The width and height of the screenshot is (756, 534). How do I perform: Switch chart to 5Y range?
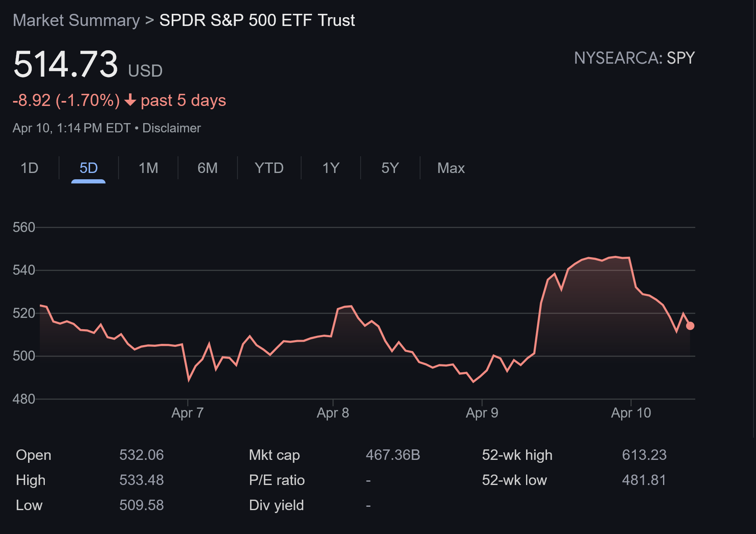point(390,168)
